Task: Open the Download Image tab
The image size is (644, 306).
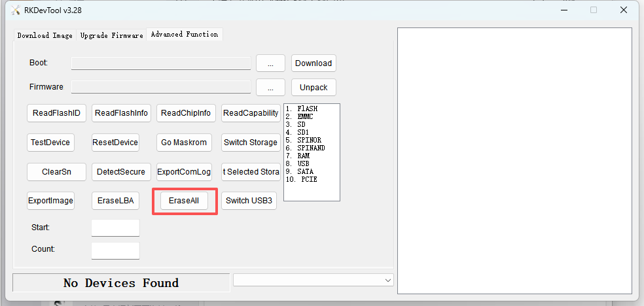Action: point(45,35)
